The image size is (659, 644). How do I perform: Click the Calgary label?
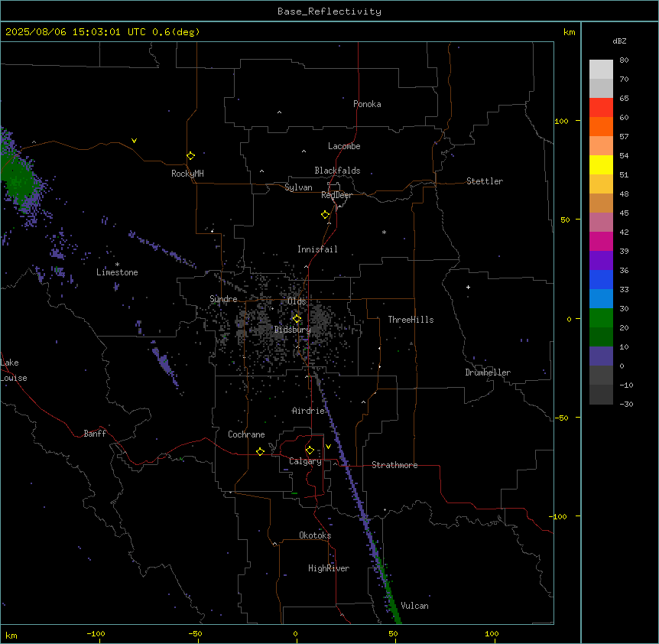305,461
